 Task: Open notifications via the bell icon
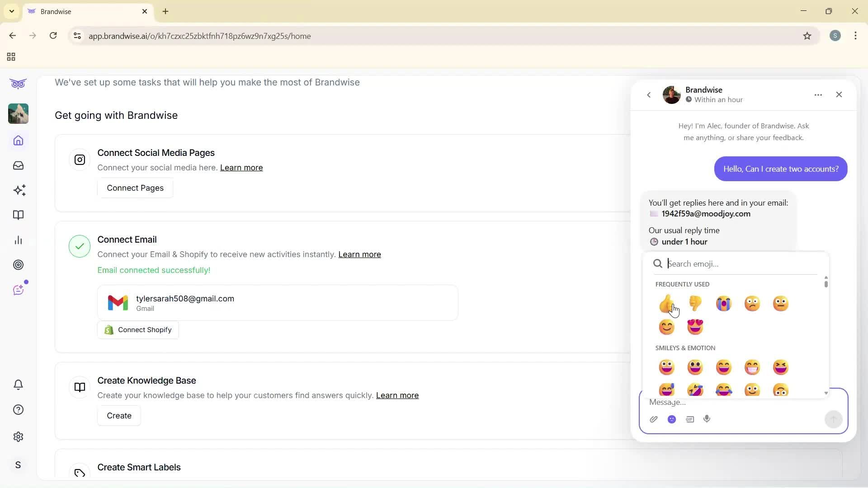[x=18, y=385]
